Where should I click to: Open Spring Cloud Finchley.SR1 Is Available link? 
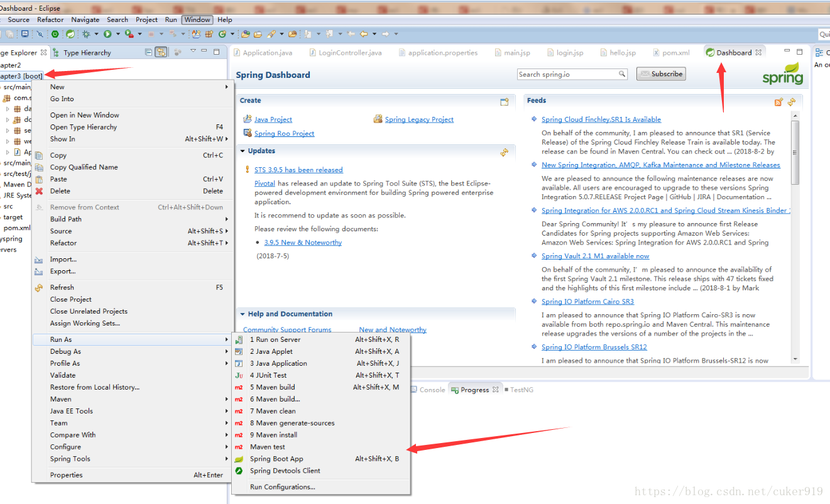601,119
